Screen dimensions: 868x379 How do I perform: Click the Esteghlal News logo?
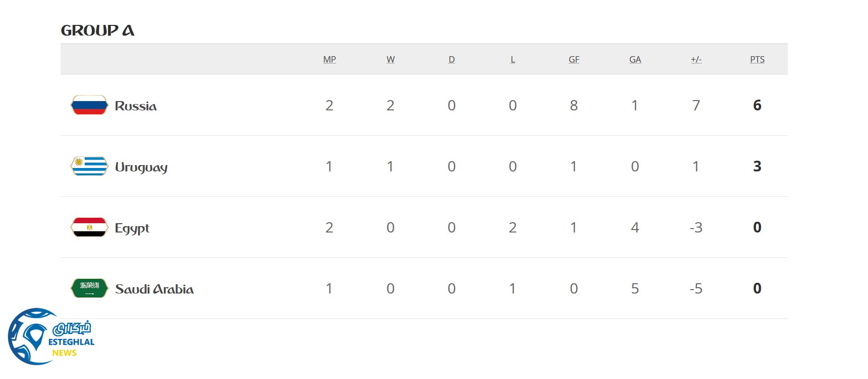[50, 337]
